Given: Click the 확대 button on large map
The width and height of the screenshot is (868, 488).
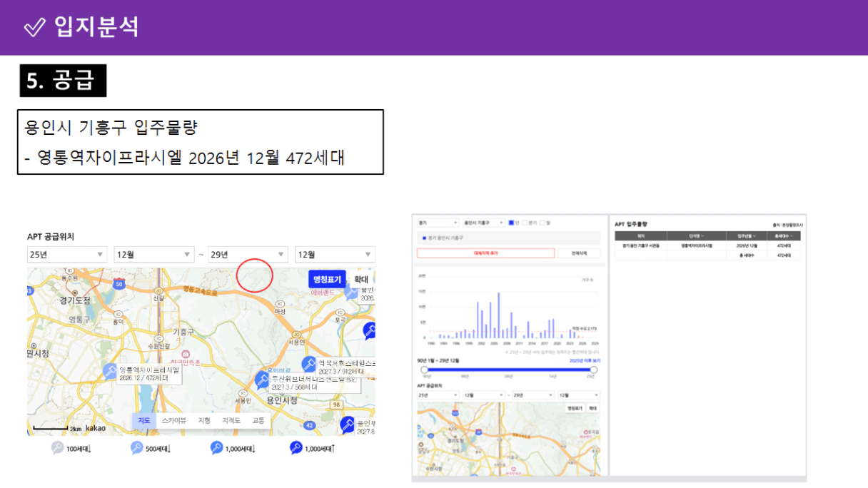Looking at the screenshot, I should 361,280.
